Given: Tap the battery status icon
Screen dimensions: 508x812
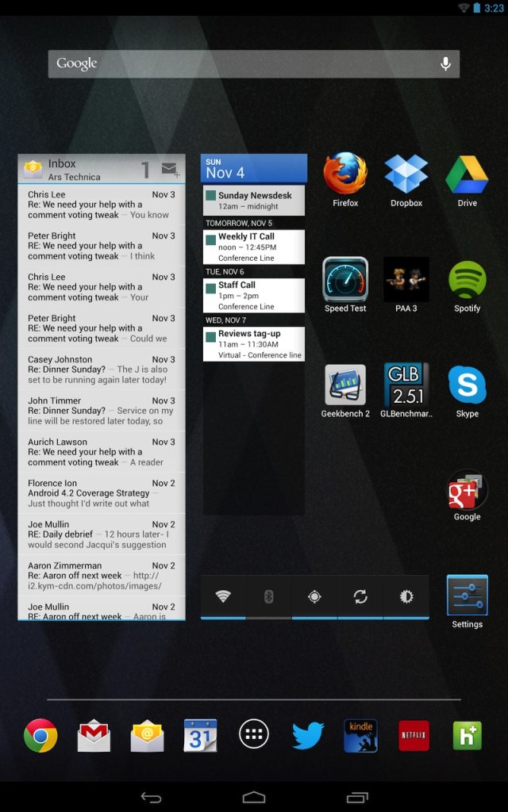Looking at the screenshot, I should pyautogui.click(x=476, y=8).
